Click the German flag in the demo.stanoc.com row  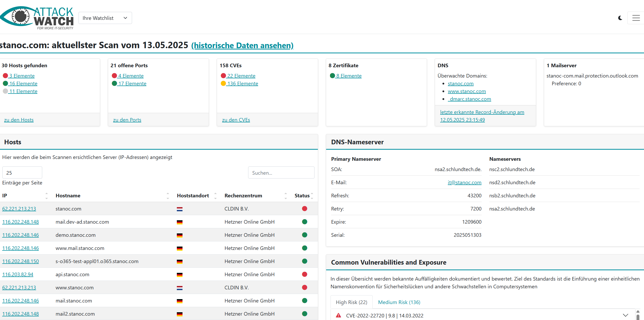pyautogui.click(x=180, y=235)
